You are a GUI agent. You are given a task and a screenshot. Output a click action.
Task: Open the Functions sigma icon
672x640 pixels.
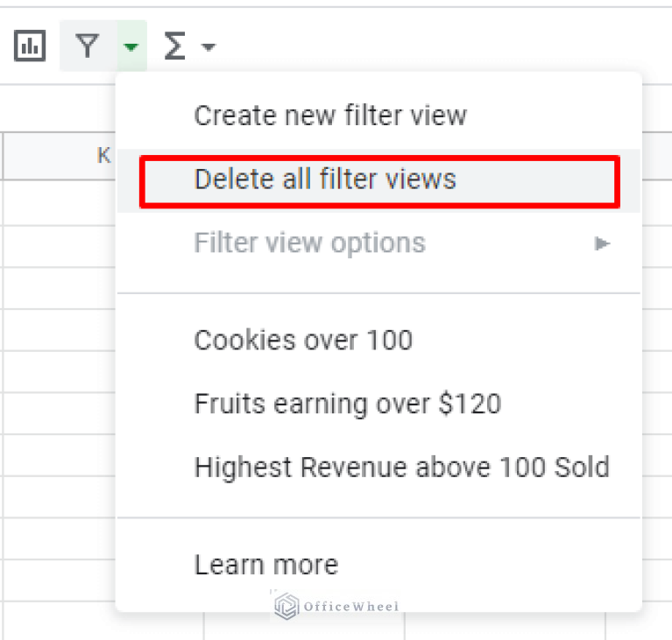click(x=175, y=46)
